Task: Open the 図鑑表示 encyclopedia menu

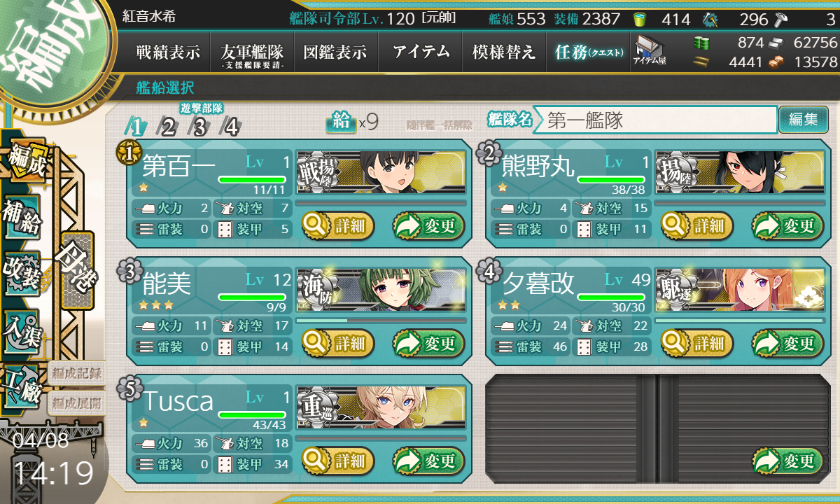Action: pyautogui.click(x=336, y=52)
